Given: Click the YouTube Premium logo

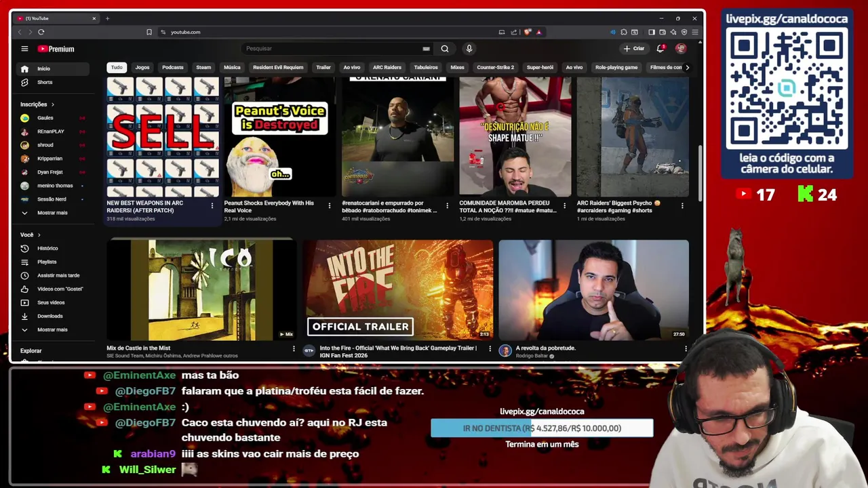Looking at the screenshot, I should coord(56,49).
